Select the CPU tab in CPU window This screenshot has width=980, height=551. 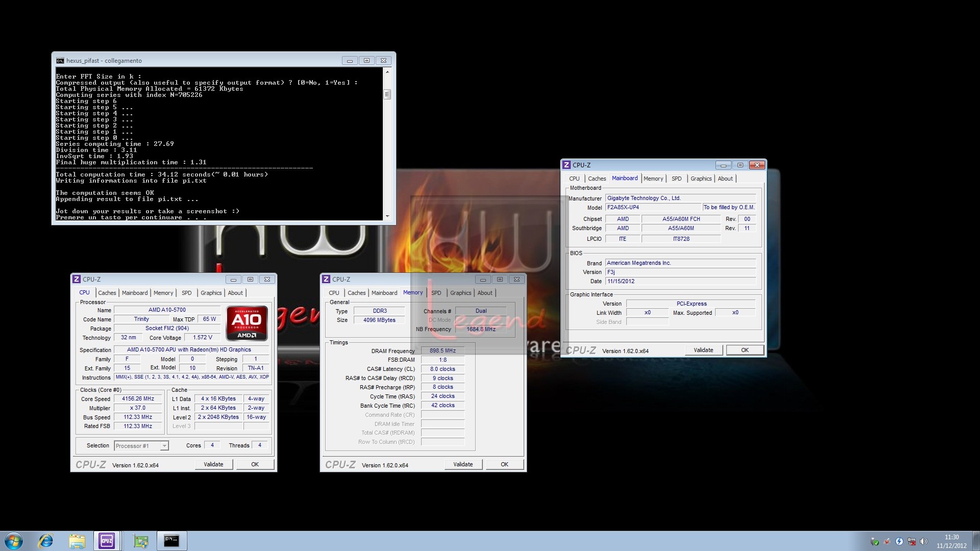(x=85, y=292)
